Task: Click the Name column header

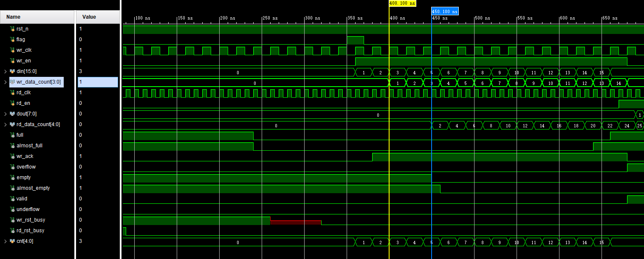Action: 14,17
